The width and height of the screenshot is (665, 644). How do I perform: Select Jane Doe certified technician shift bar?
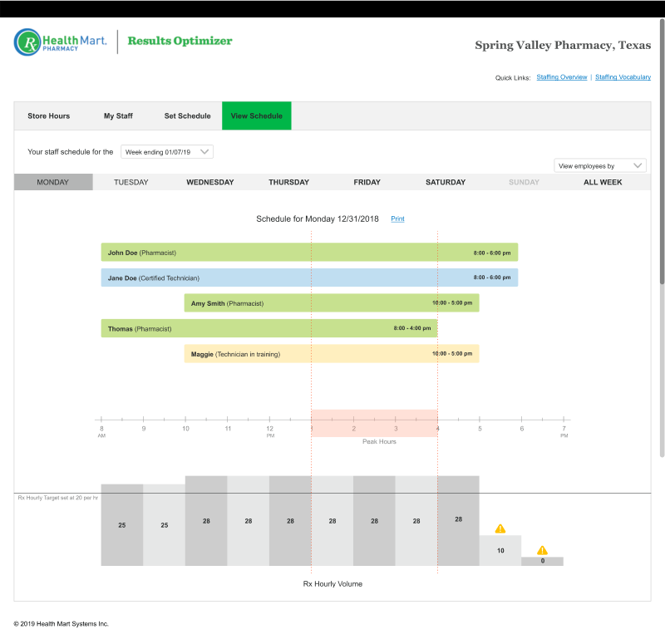pyautogui.click(x=309, y=278)
